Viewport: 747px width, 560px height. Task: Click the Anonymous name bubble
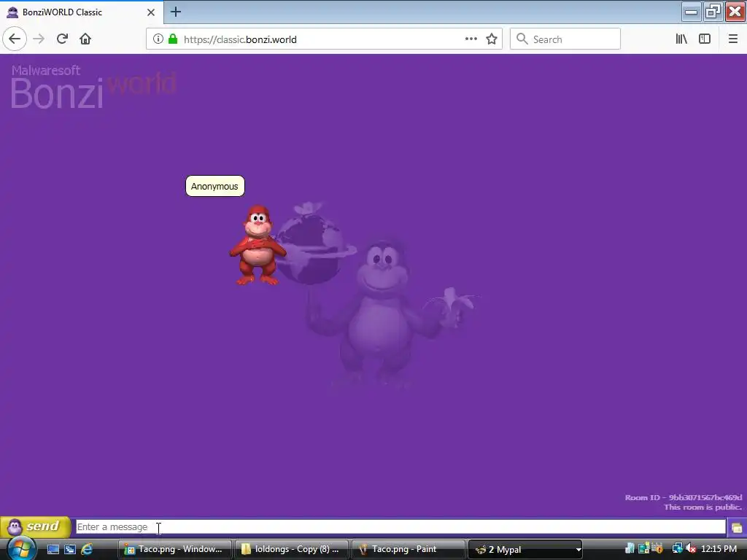[x=215, y=186]
